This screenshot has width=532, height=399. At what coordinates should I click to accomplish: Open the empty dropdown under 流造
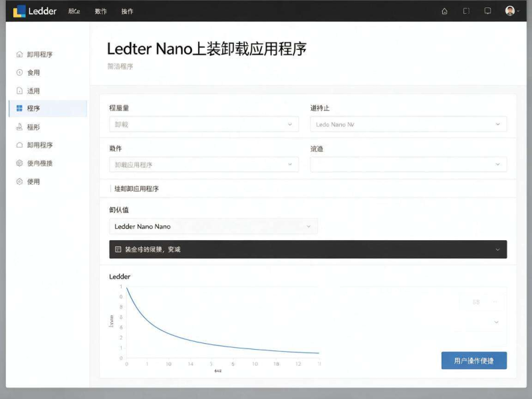point(408,164)
